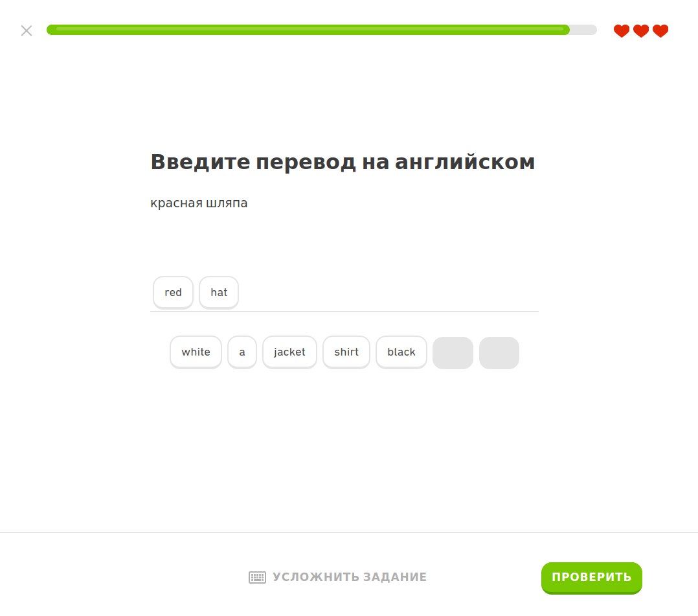698x616 pixels.
Task: Click the heading 'Введите перевод на английском'
Action: coord(343,162)
